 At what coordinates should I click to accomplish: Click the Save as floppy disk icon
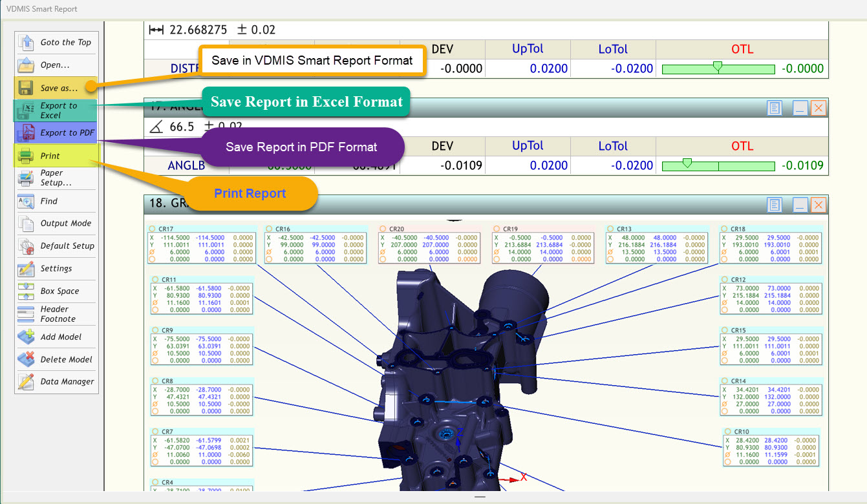point(27,88)
